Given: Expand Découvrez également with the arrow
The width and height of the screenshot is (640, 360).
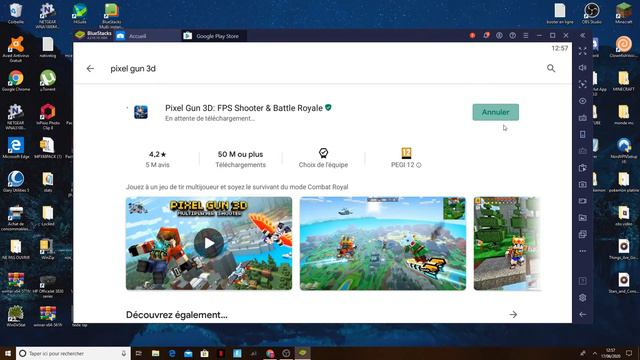Looking at the screenshot, I should 513,314.
